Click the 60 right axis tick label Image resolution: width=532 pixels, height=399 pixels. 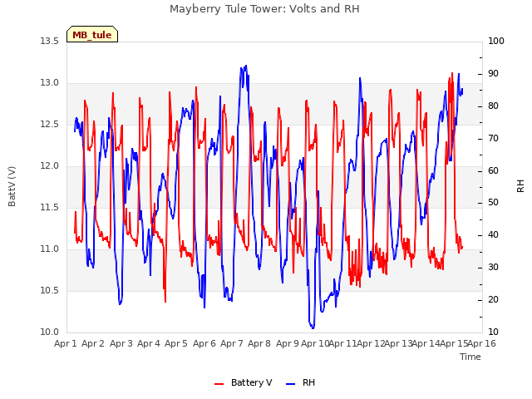(x=493, y=170)
